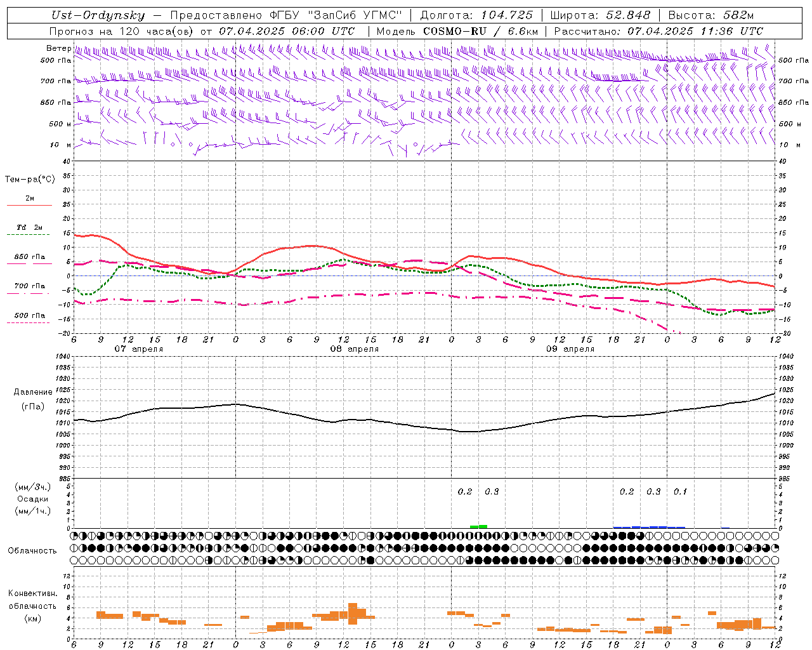Screen dimensions: 812x650
Task: Click the 0.1 precipitation amount value
Action: 680,491
